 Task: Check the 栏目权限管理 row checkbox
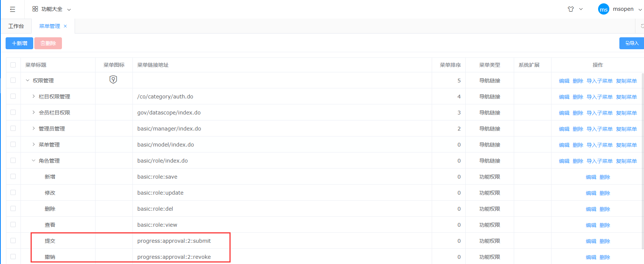(x=13, y=96)
